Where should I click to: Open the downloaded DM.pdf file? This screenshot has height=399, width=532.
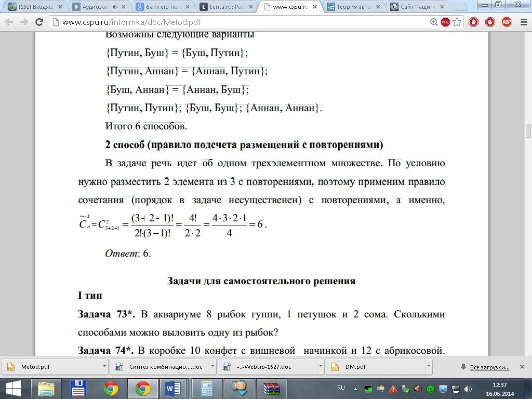376,367
